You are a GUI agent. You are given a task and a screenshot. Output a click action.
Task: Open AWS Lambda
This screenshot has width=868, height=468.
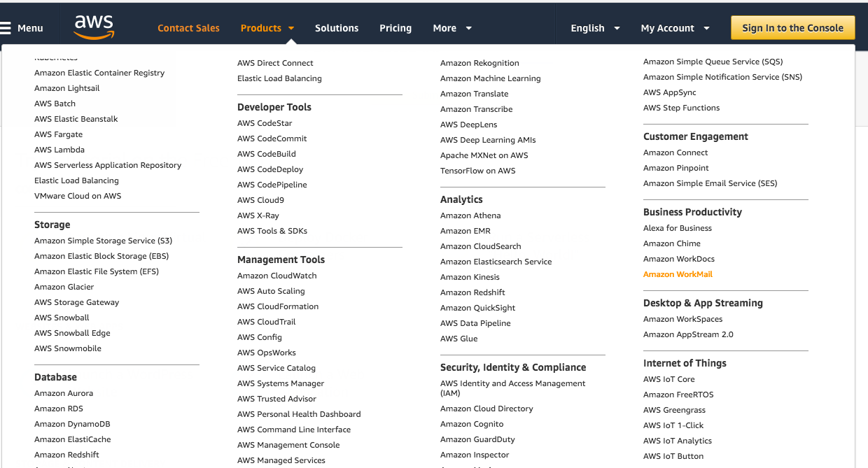[x=59, y=150]
